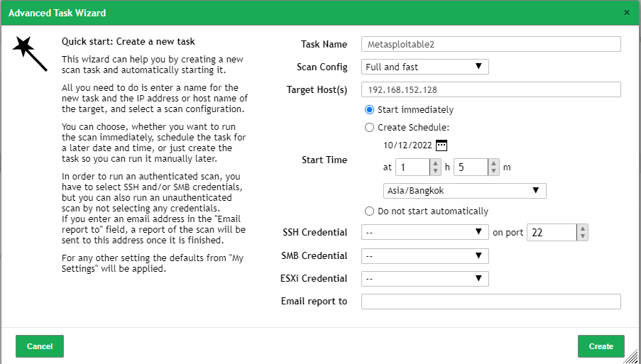Screen dimensions: 641x364
Task: Open the Scan Config dropdown
Action: tap(424, 67)
